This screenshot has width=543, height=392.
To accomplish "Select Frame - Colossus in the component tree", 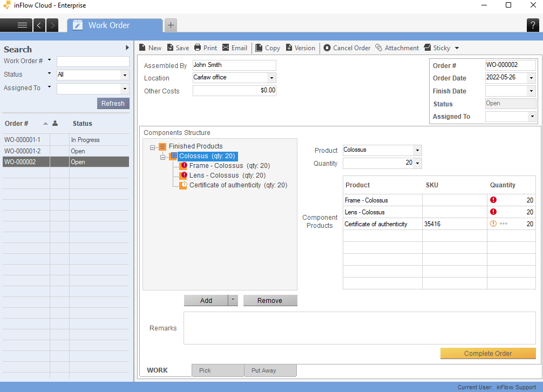I will pyautogui.click(x=229, y=166).
